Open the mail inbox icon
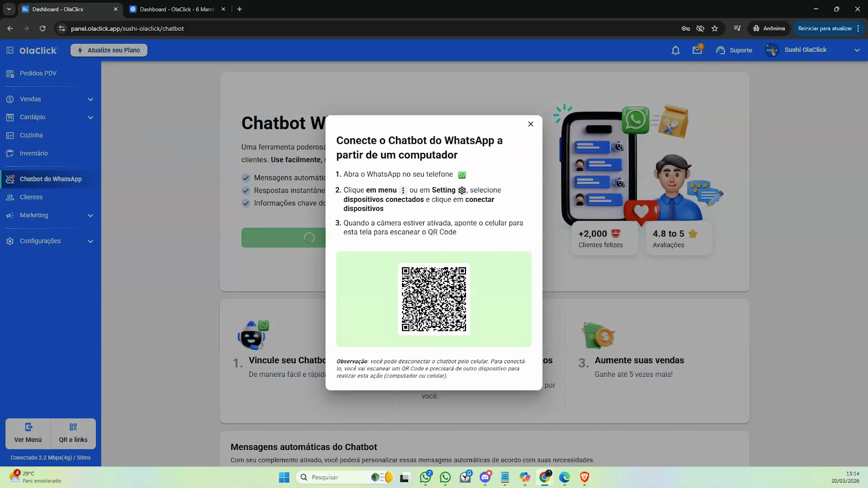The image size is (868, 488). (697, 50)
